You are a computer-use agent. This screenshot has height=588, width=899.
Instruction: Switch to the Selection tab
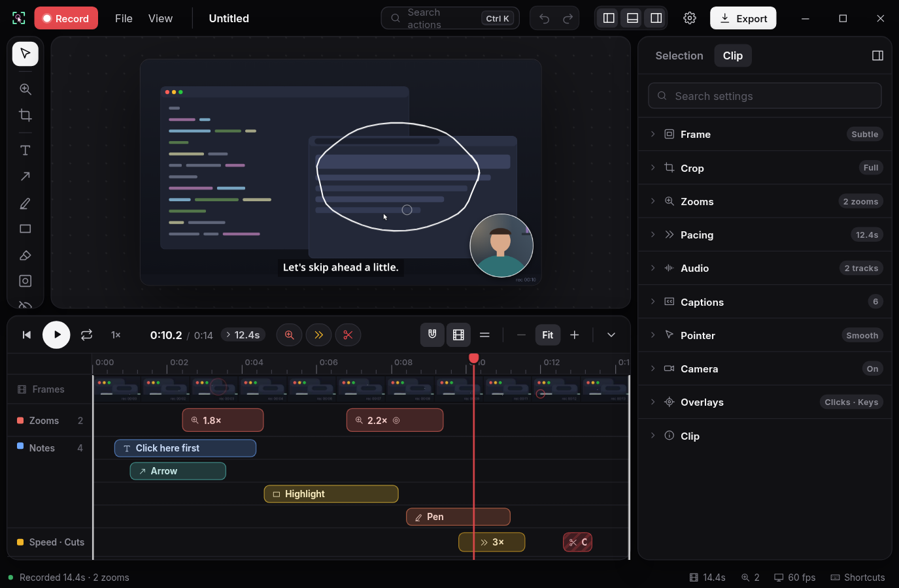[x=679, y=56]
